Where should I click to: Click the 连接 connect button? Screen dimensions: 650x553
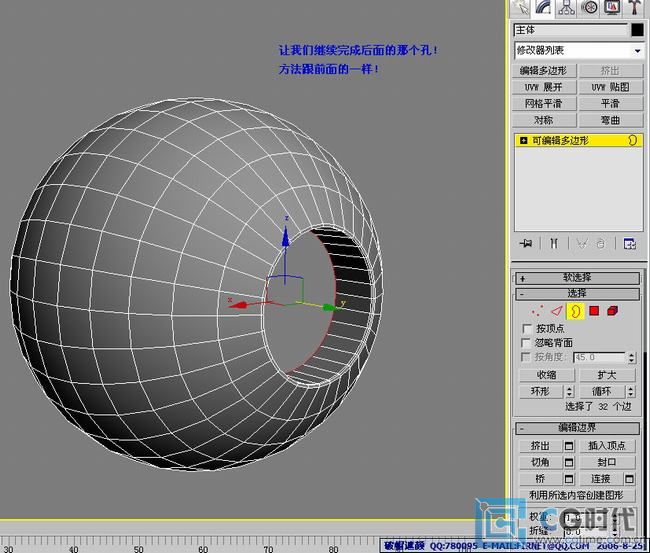pos(601,479)
